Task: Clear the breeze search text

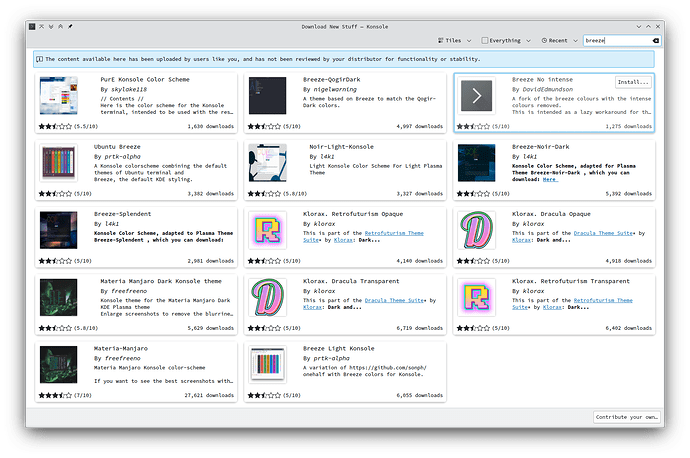Action: [x=656, y=40]
